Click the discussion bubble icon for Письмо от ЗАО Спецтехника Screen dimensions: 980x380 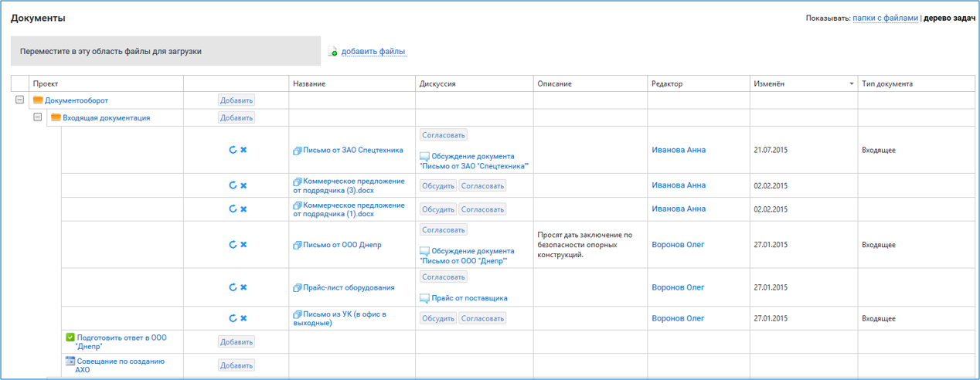[x=424, y=156]
